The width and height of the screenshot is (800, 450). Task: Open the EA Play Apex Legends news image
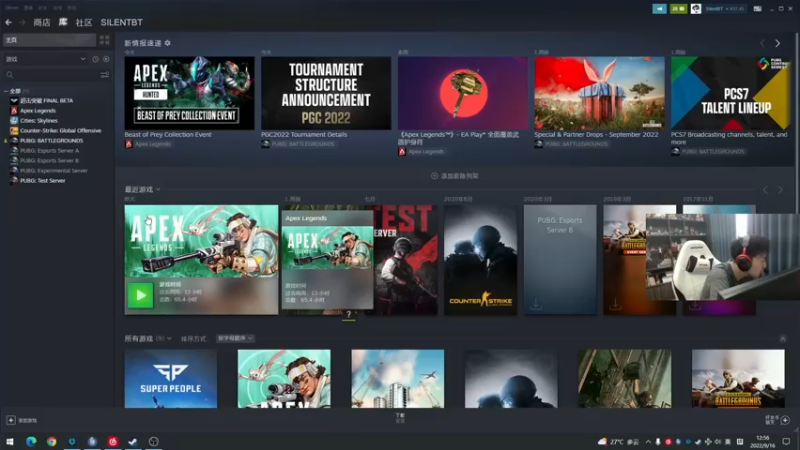click(x=463, y=93)
